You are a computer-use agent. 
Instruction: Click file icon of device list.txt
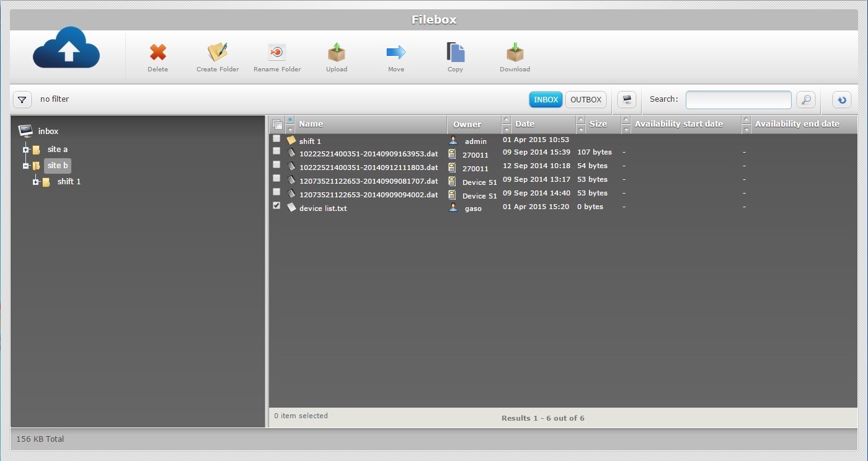click(291, 207)
